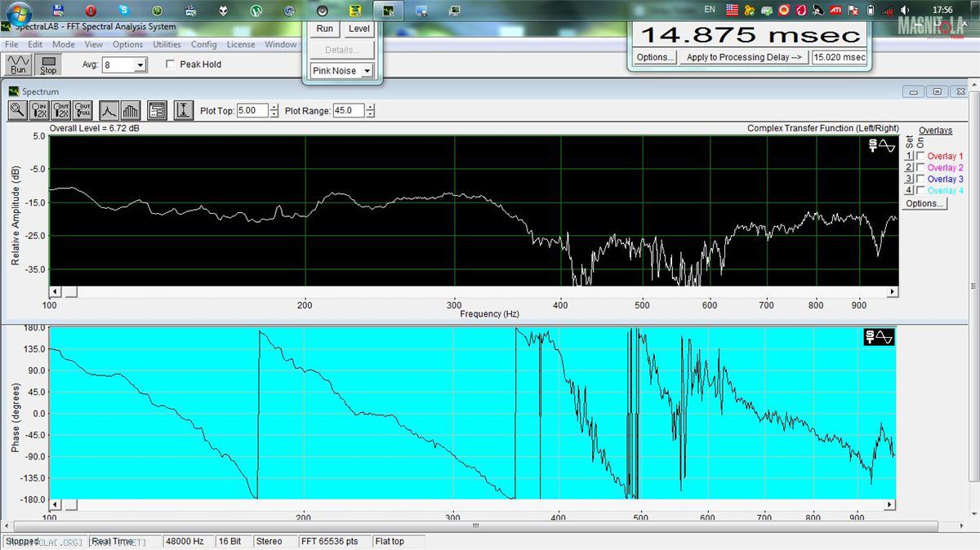The width and height of the screenshot is (980, 550).
Task: Click amplitude plot scrollbar left arrow
Action: 56,291
